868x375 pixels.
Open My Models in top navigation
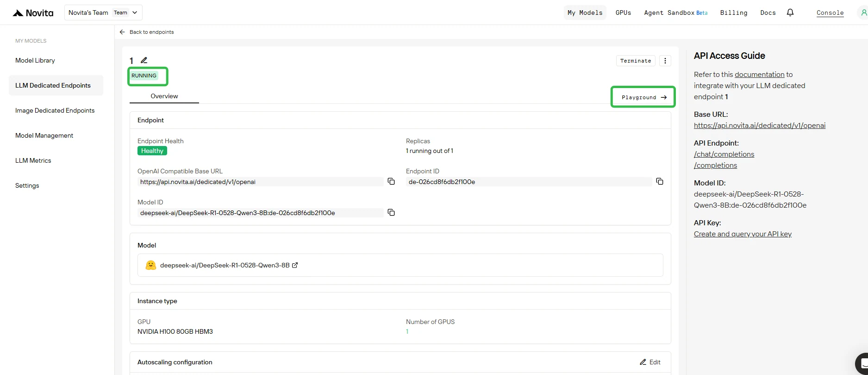[585, 13]
